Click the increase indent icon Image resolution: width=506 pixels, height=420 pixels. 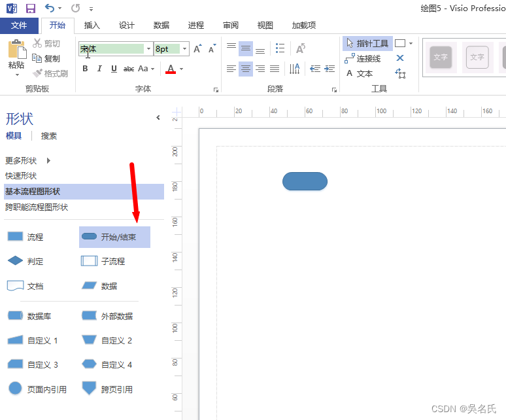[x=329, y=69]
